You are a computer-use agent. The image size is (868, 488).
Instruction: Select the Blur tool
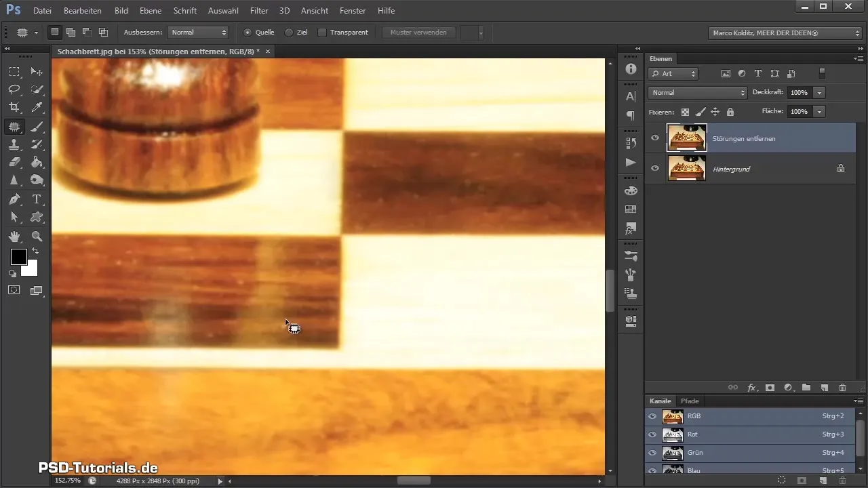[14, 180]
